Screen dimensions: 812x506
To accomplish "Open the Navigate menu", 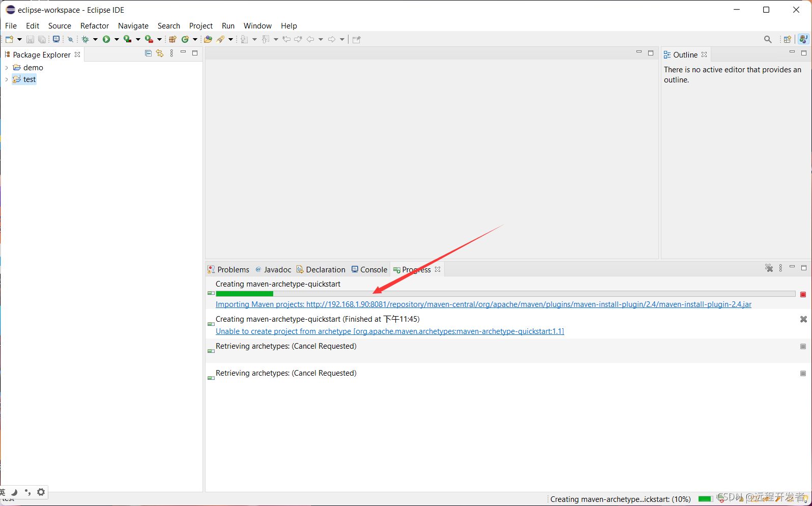I will point(133,25).
